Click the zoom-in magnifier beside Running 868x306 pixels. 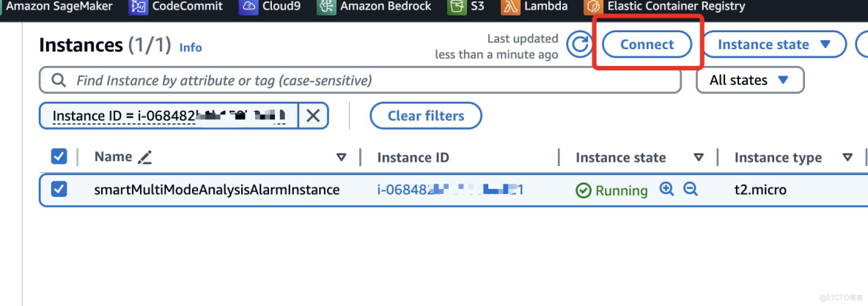[666, 190]
